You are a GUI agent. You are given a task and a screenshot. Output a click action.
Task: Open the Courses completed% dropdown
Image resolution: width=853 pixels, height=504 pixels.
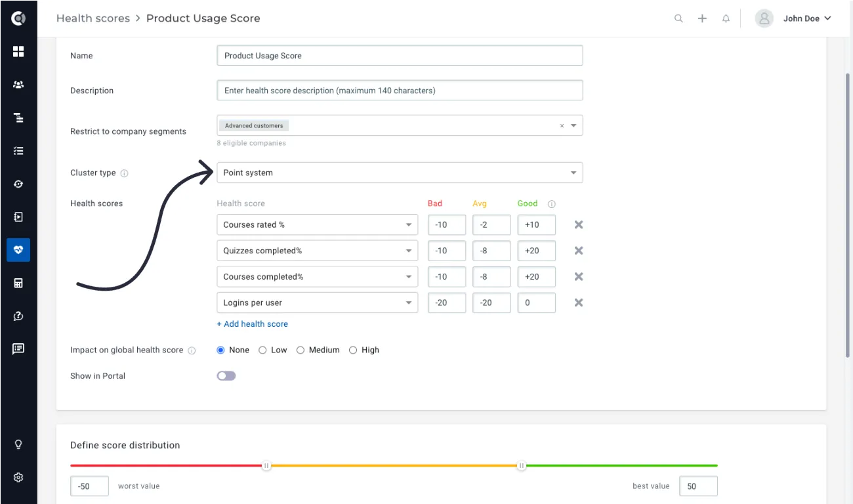(317, 276)
